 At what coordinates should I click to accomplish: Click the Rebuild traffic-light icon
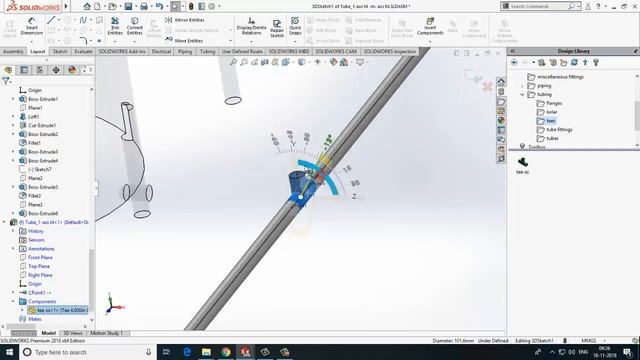click(191, 6)
